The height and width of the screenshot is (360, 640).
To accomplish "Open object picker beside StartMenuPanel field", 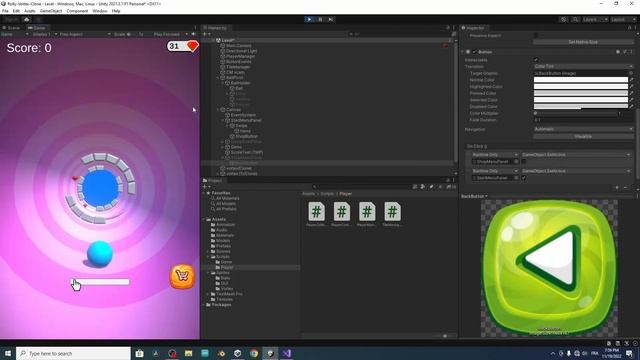I will click(x=516, y=178).
